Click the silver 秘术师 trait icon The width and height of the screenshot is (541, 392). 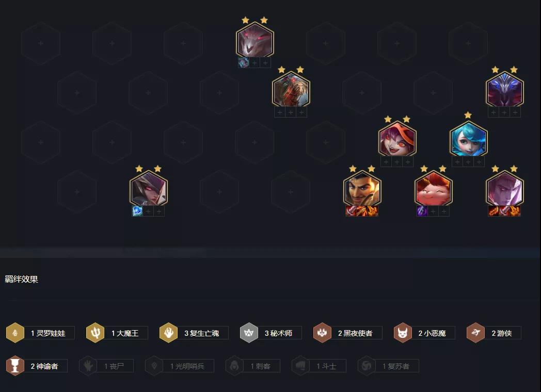coord(249,333)
